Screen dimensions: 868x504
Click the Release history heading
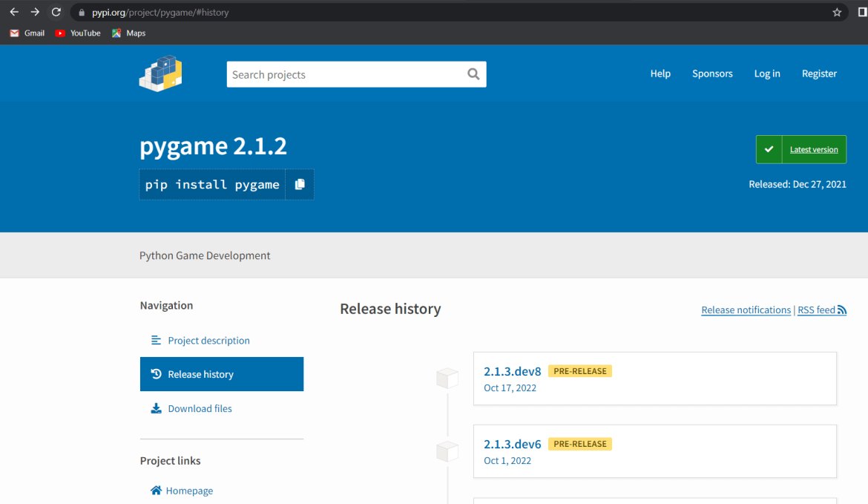click(390, 309)
